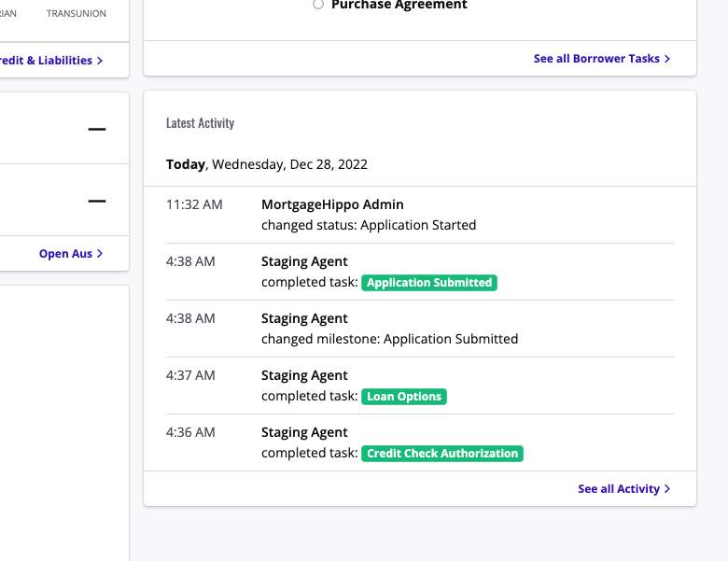
Task: Click the Credit Check Authorization task badge
Action: click(442, 454)
